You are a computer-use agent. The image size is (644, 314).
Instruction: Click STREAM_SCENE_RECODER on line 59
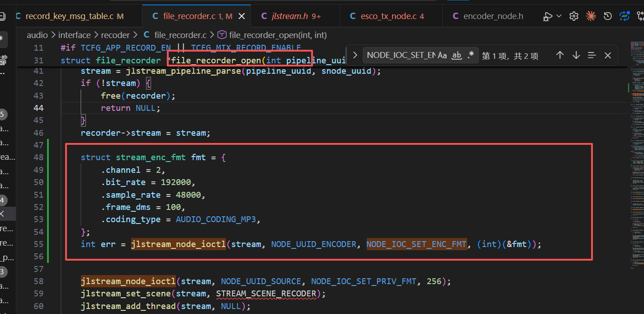[x=266, y=294]
